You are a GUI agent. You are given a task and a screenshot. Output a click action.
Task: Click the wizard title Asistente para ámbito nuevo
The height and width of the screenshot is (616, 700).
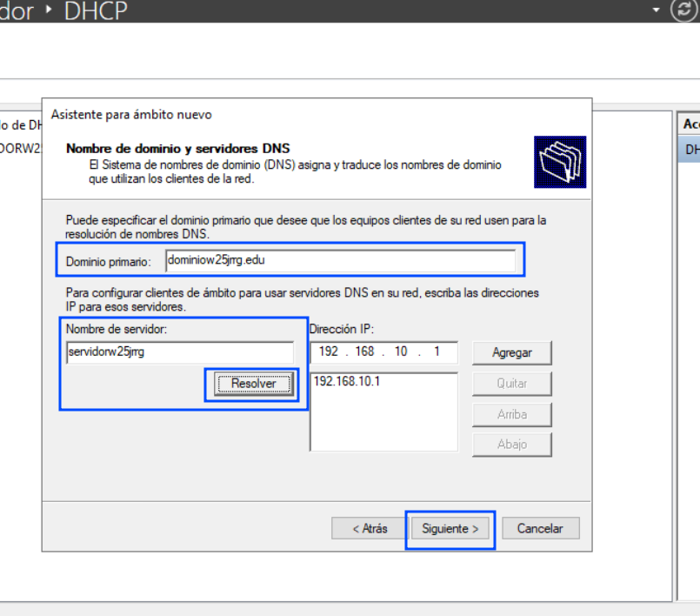coord(131,115)
